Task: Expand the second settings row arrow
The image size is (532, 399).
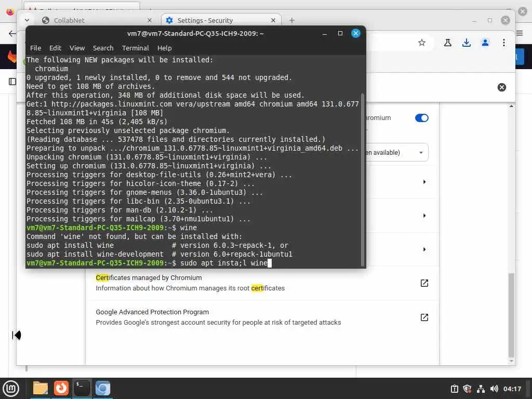Action: 424,216
